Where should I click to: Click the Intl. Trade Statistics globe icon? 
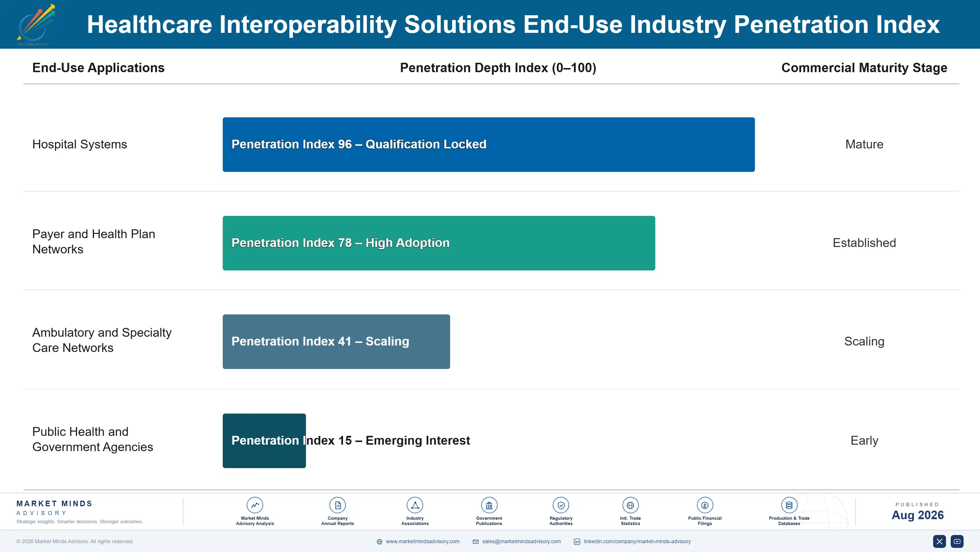[x=630, y=505]
